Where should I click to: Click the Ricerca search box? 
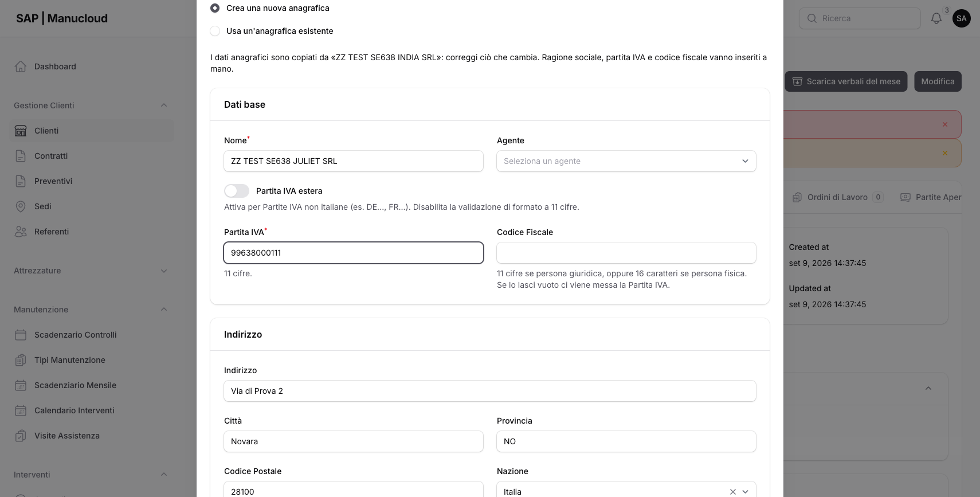(x=860, y=18)
